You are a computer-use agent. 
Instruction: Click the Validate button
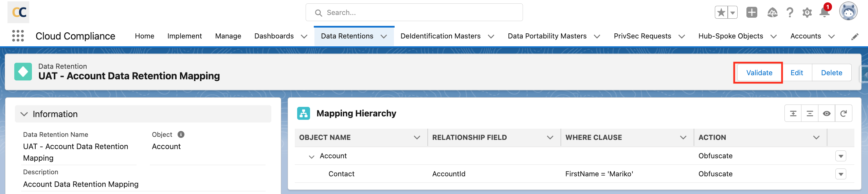(759, 73)
